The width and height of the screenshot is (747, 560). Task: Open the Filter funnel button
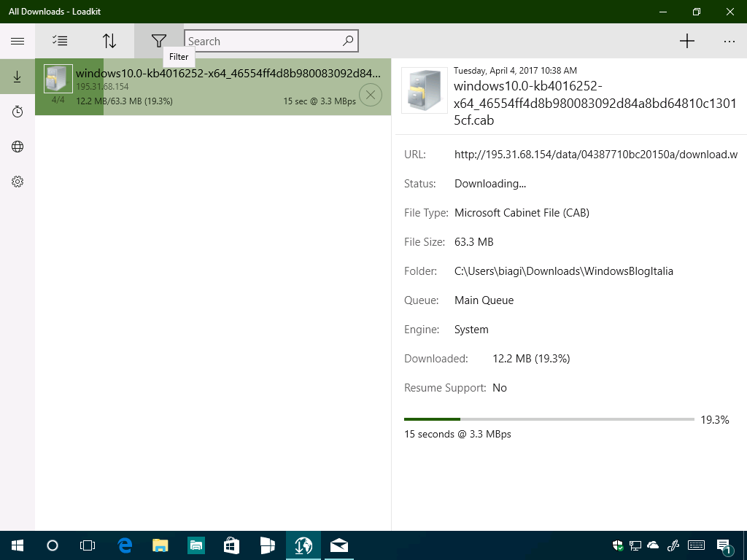pyautogui.click(x=158, y=41)
